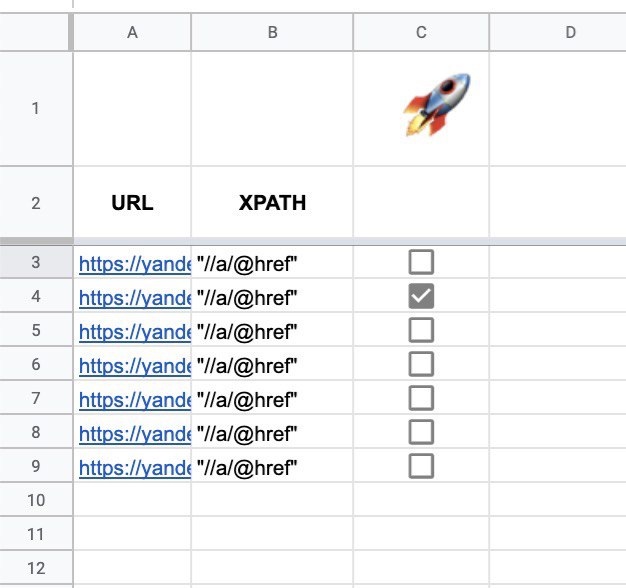Image resolution: width=626 pixels, height=588 pixels.
Task: Click the XPATH header cell
Action: 272,202
